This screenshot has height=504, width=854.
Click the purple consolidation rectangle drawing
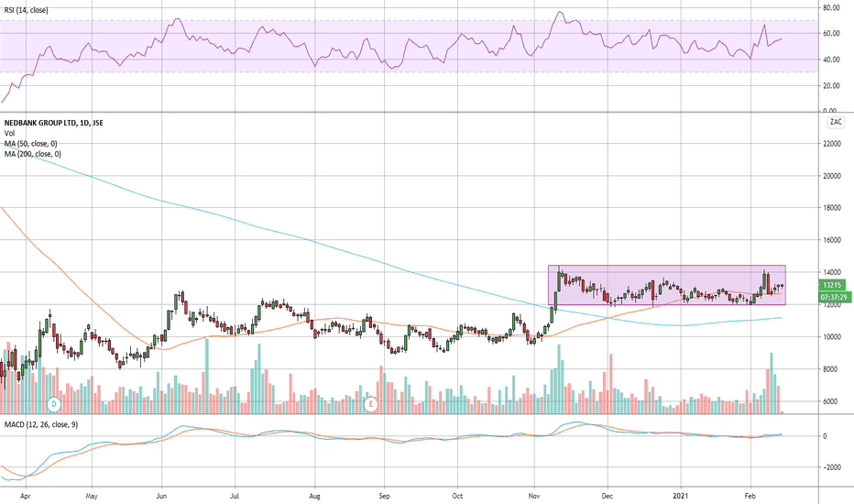coord(667,285)
